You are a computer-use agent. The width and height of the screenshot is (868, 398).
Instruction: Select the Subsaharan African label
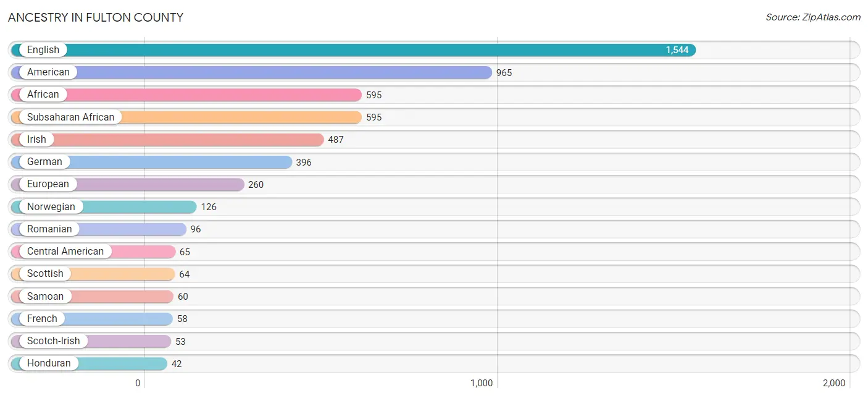point(71,117)
